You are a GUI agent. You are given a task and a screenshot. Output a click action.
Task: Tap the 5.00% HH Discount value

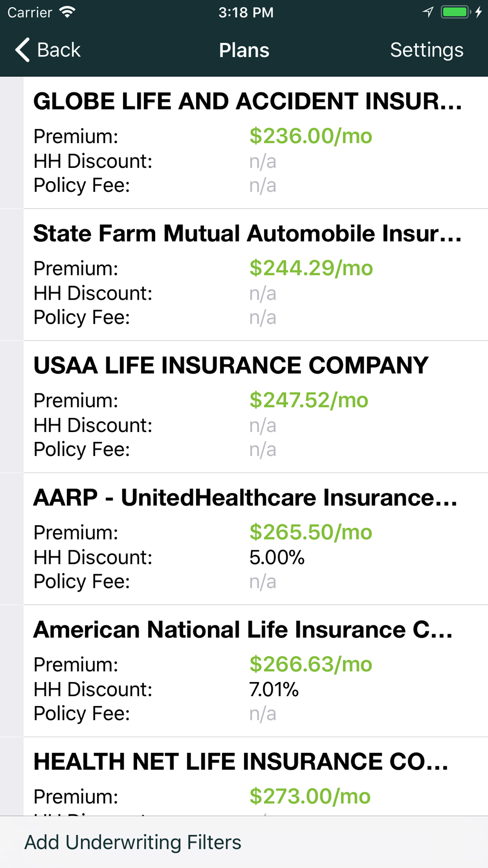277,558
